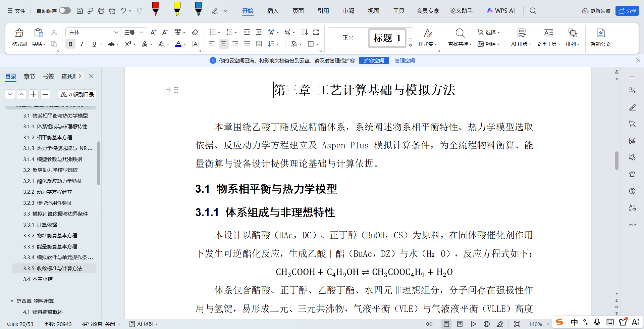Click the Print icon in quick toolbar
The height and width of the screenshot is (329, 644).
(x=101, y=11)
